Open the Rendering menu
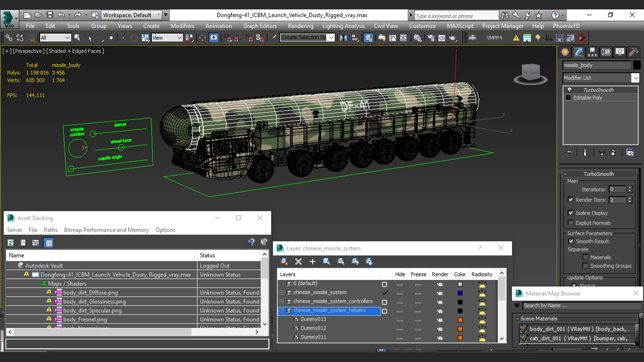The image size is (644, 362). coord(300,26)
